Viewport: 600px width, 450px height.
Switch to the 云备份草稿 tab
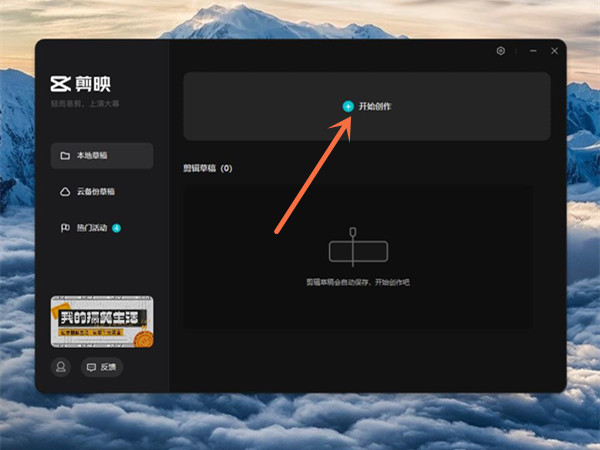[96, 192]
